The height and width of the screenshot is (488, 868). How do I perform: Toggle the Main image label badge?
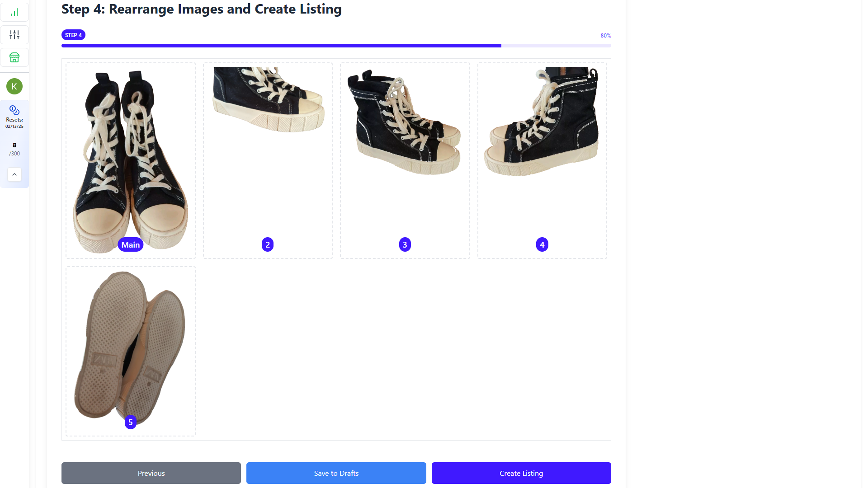click(130, 244)
